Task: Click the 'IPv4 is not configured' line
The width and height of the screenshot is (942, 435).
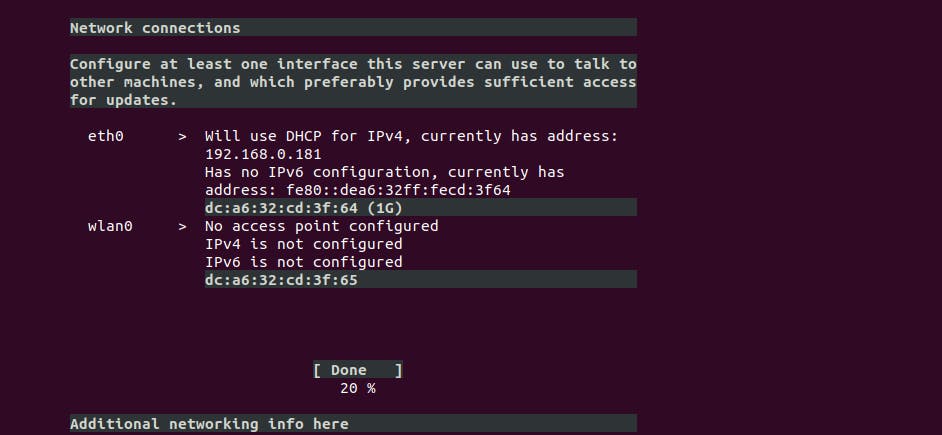Action: pos(303,244)
